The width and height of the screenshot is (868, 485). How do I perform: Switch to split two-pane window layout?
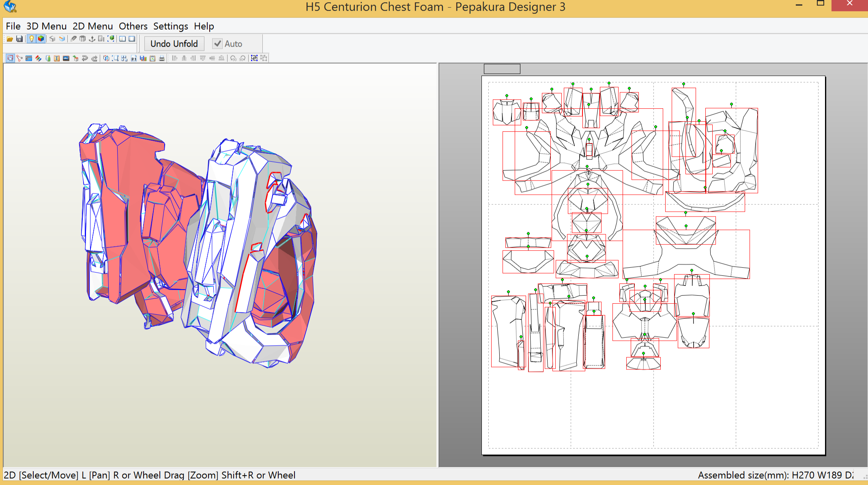point(122,39)
